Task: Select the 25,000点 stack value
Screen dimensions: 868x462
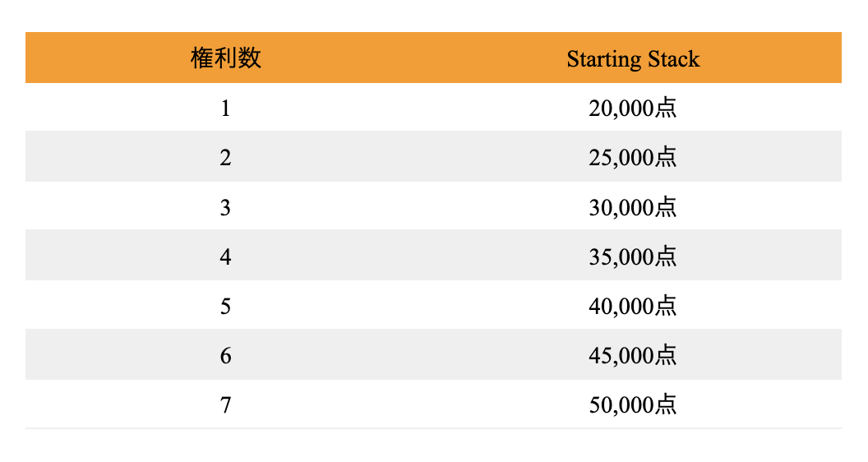Action: click(633, 157)
